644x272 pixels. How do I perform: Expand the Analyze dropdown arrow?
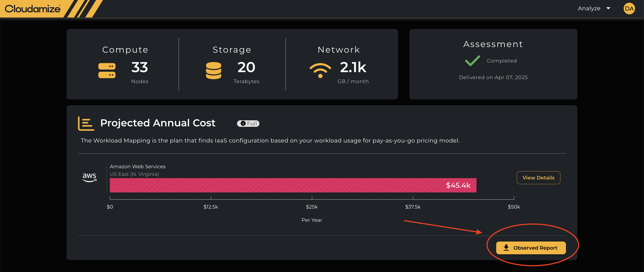(x=608, y=9)
